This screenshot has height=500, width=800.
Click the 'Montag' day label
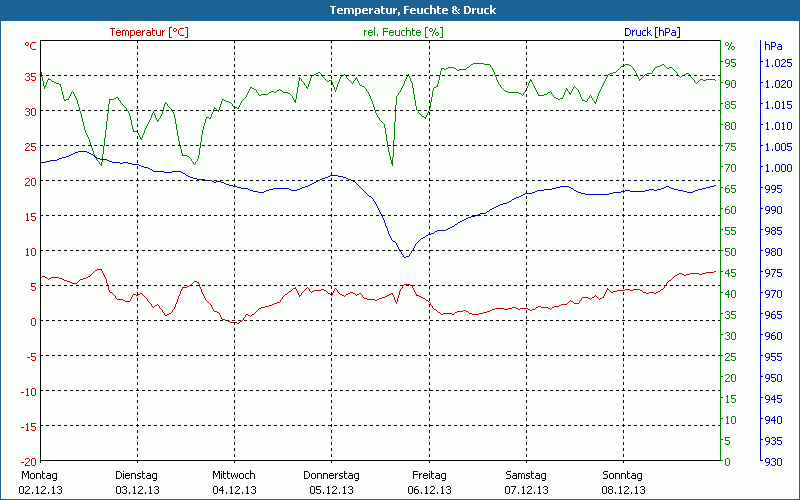click(39, 475)
